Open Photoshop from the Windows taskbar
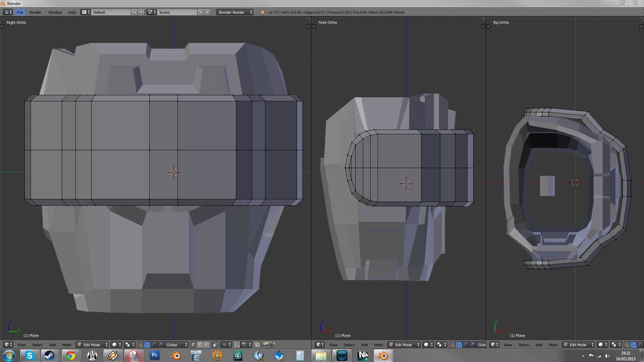 (154, 355)
